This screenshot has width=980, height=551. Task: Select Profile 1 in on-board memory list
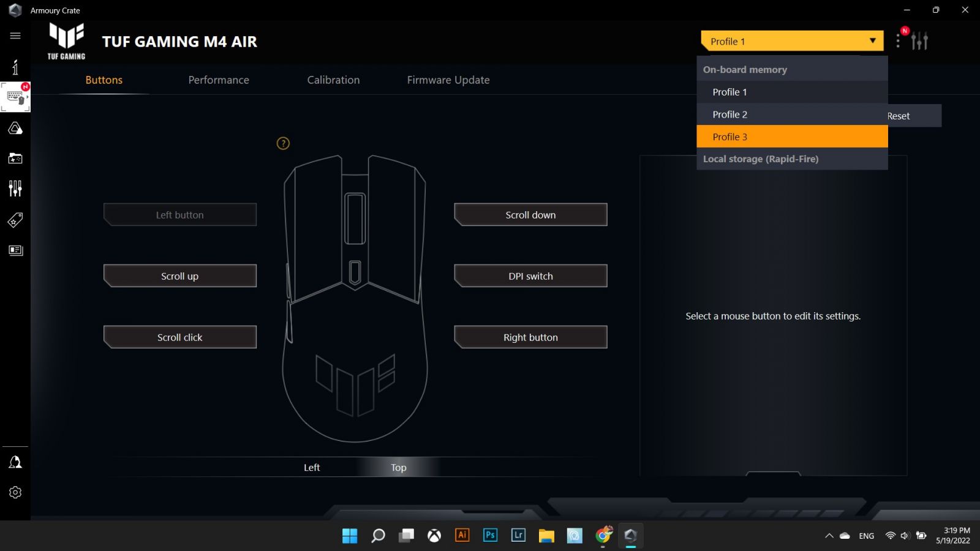pyautogui.click(x=792, y=92)
